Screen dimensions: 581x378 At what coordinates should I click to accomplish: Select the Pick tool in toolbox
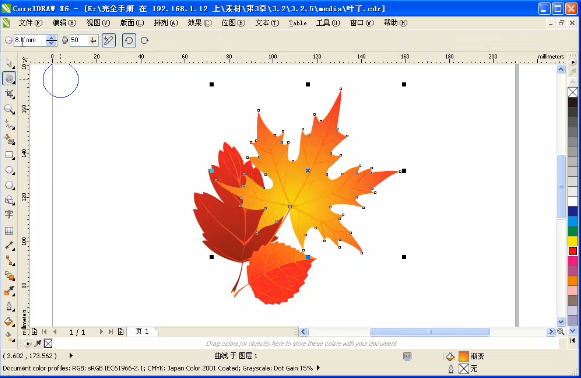pyautogui.click(x=9, y=63)
